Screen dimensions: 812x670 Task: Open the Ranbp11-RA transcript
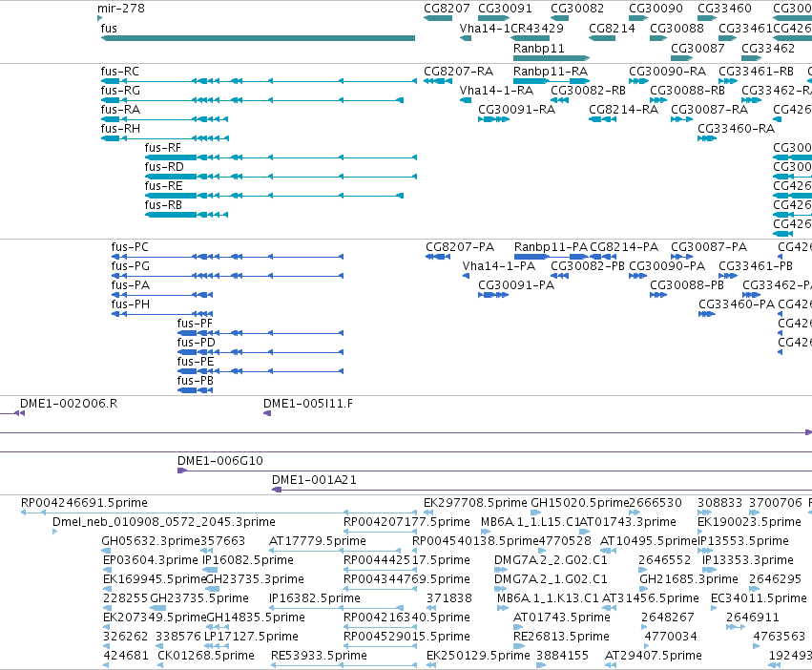tap(552, 81)
